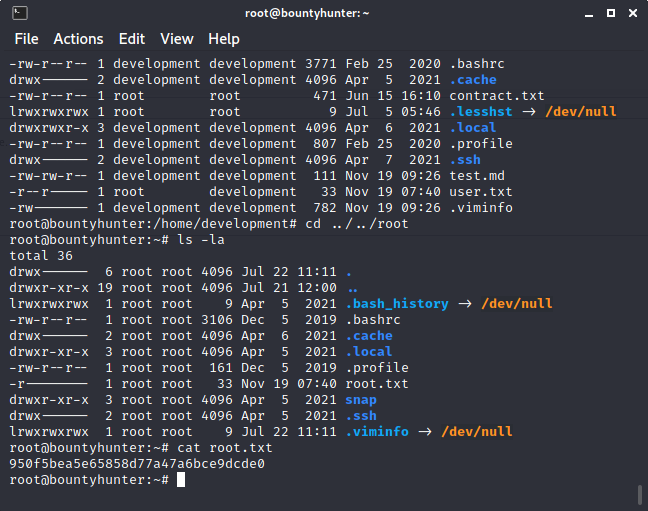Click the .bash_history filename in listing

(x=397, y=304)
